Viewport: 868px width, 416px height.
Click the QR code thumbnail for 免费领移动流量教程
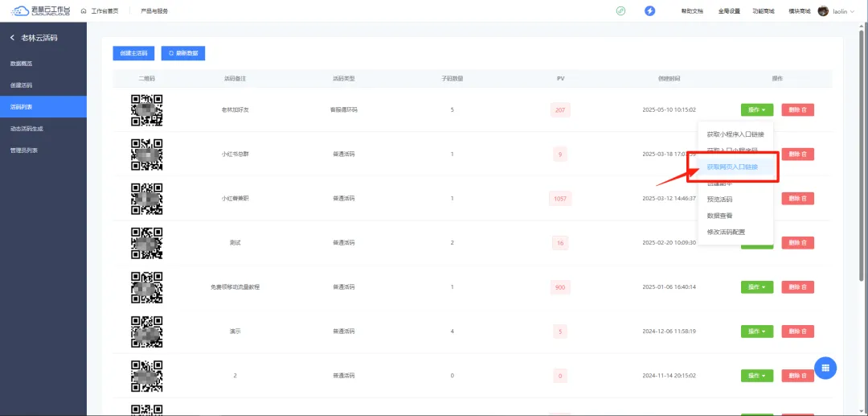(147, 287)
